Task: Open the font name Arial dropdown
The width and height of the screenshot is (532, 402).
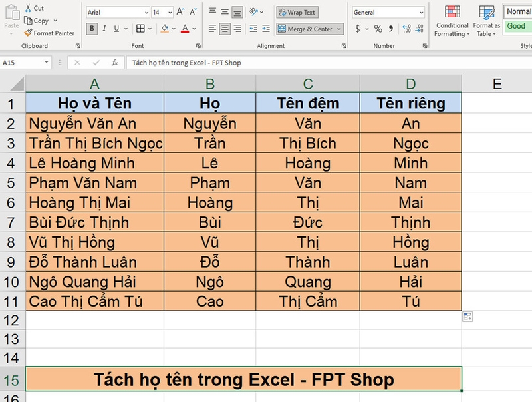Action: pyautogui.click(x=146, y=13)
